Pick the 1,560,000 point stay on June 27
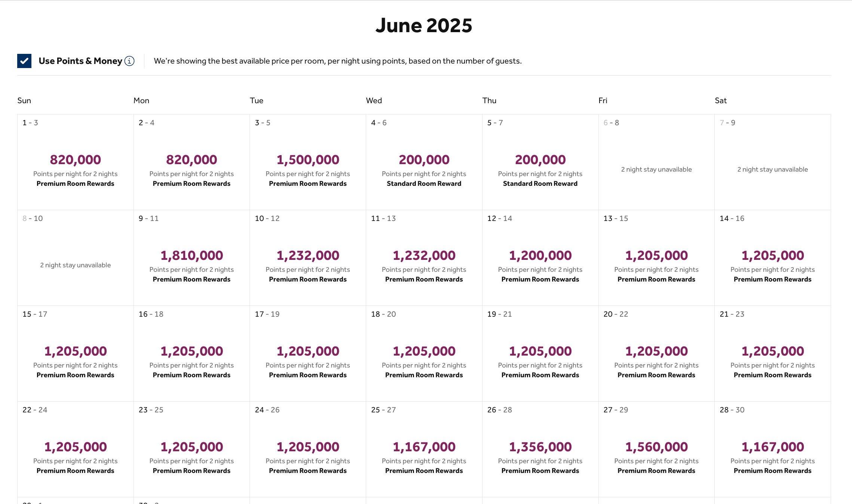Screen dimensions: 852x504 point(656,446)
